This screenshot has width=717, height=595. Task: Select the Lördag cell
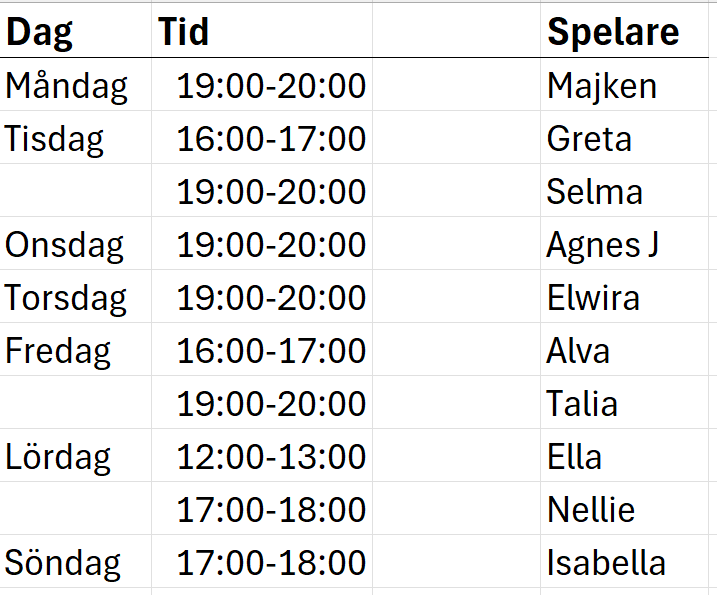click(58, 457)
